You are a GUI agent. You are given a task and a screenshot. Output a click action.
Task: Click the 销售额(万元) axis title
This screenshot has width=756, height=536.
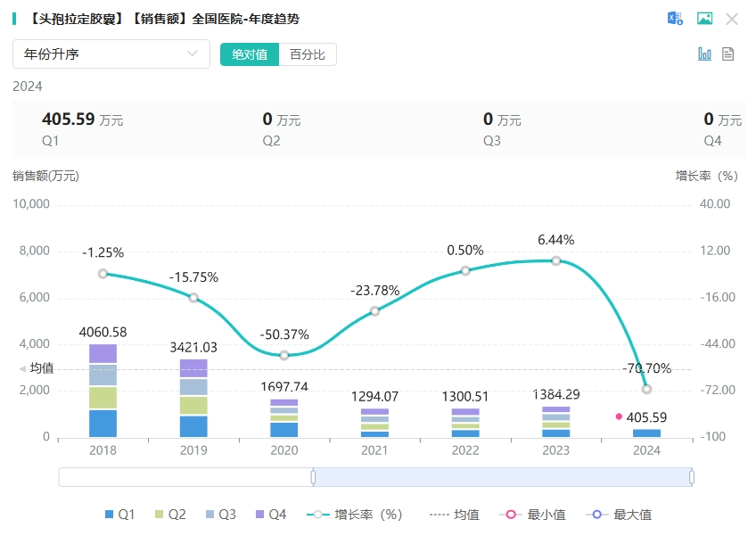pos(45,176)
